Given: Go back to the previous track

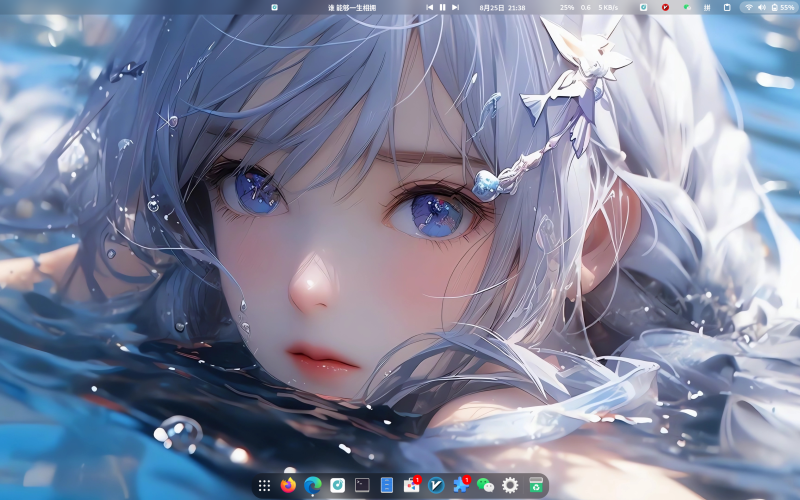Looking at the screenshot, I should point(430,7).
